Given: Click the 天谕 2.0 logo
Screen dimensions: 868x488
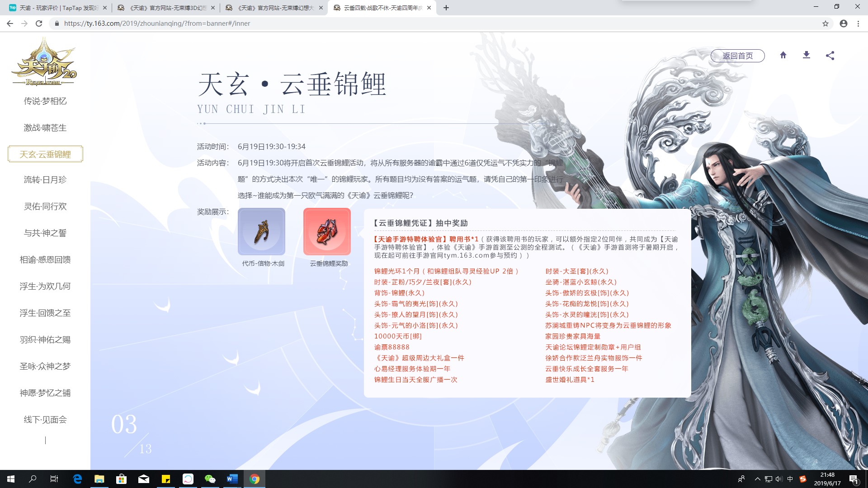Looking at the screenshot, I should (44, 62).
